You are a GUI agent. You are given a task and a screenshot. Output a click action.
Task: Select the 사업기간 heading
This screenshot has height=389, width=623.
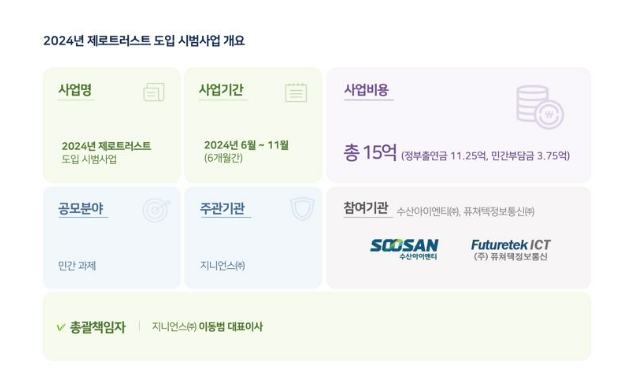[x=221, y=90]
